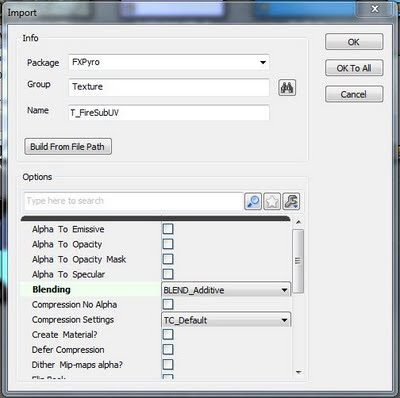Screen dimensions: 400x398
Task: Click the magnifier search icon in Options
Action: tap(253, 201)
